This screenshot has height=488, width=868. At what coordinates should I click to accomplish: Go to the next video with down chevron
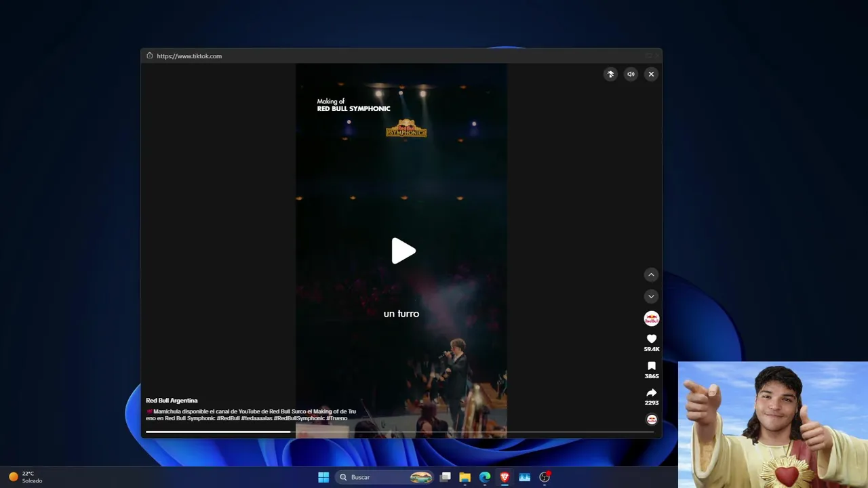pyautogui.click(x=651, y=296)
